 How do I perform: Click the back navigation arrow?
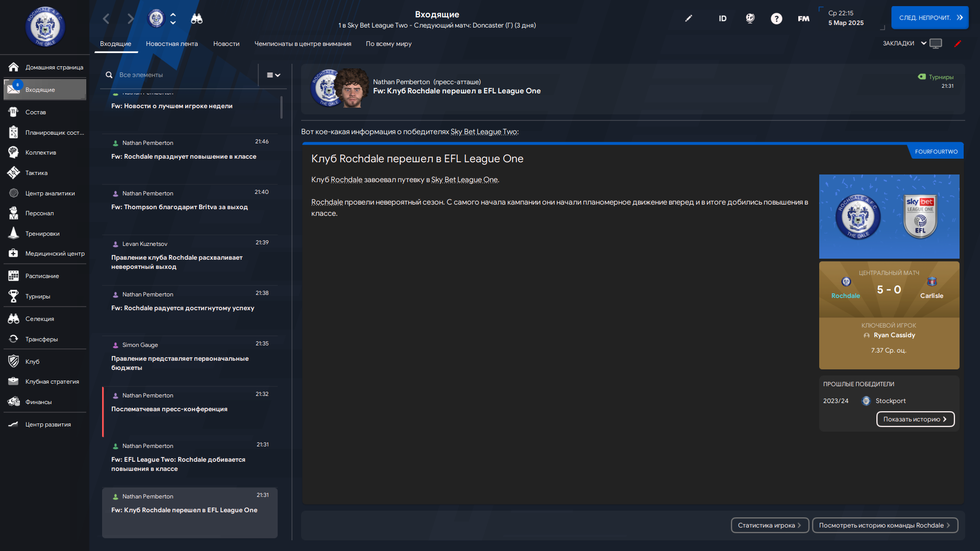click(x=106, y=19)
